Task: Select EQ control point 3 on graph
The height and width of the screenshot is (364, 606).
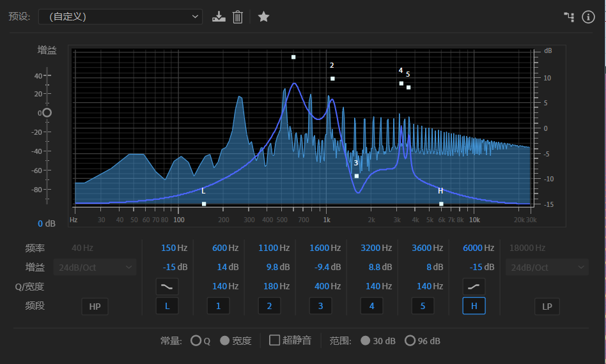Action: pyautogui.click(x=357, y=176)
